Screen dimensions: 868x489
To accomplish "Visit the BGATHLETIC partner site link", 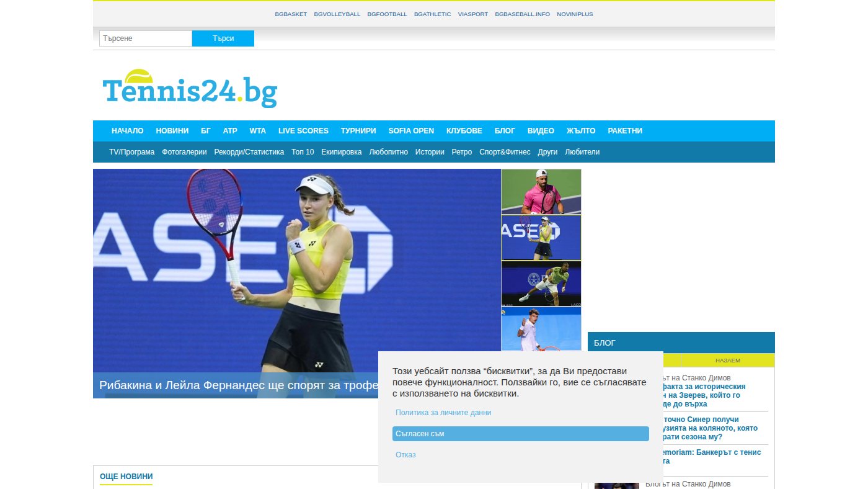I will [x=433, y=14].
